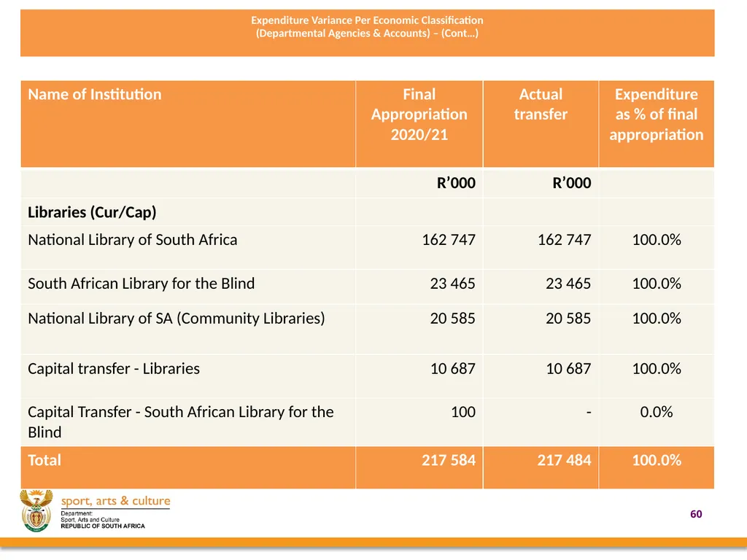Click the slide title 'Expenditure Variance Per Economic Classification'
The width and height of the screenshot is (747, 560).
[367, 20]
